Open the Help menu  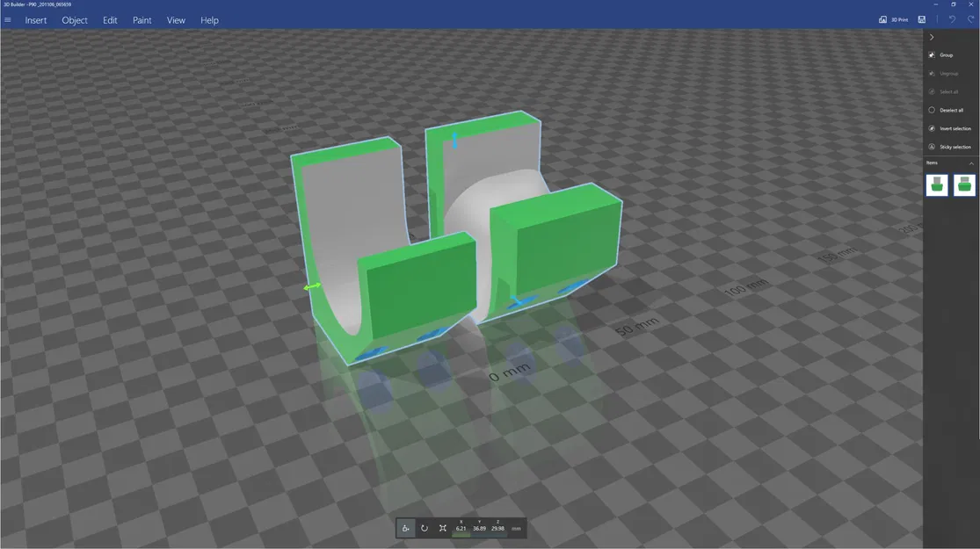tap(209, 20)
